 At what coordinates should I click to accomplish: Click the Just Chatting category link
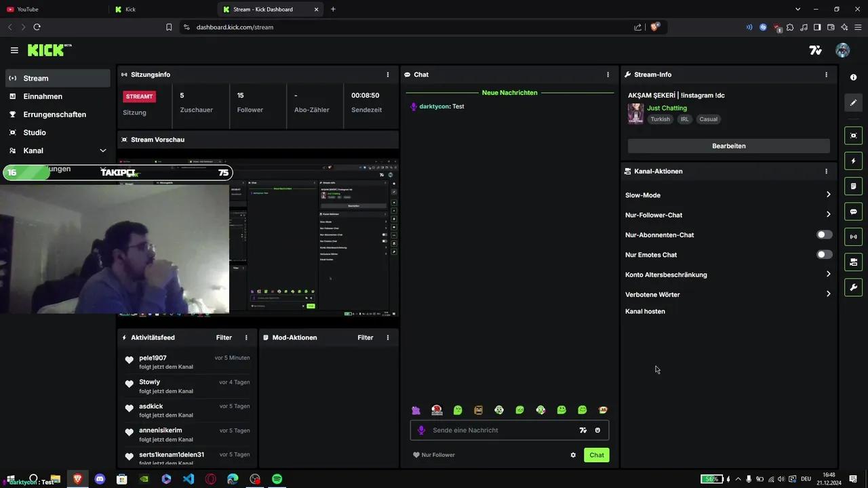coord(667,108)
